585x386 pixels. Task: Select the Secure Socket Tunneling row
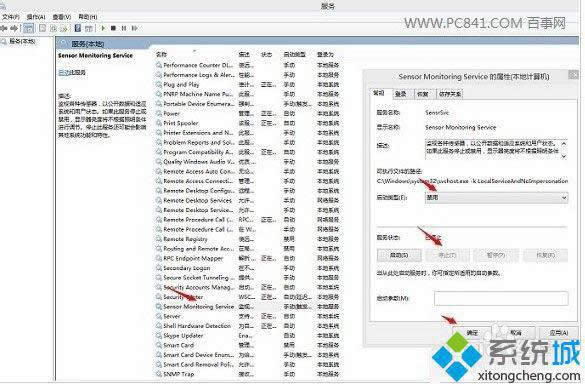coord(247,278)
